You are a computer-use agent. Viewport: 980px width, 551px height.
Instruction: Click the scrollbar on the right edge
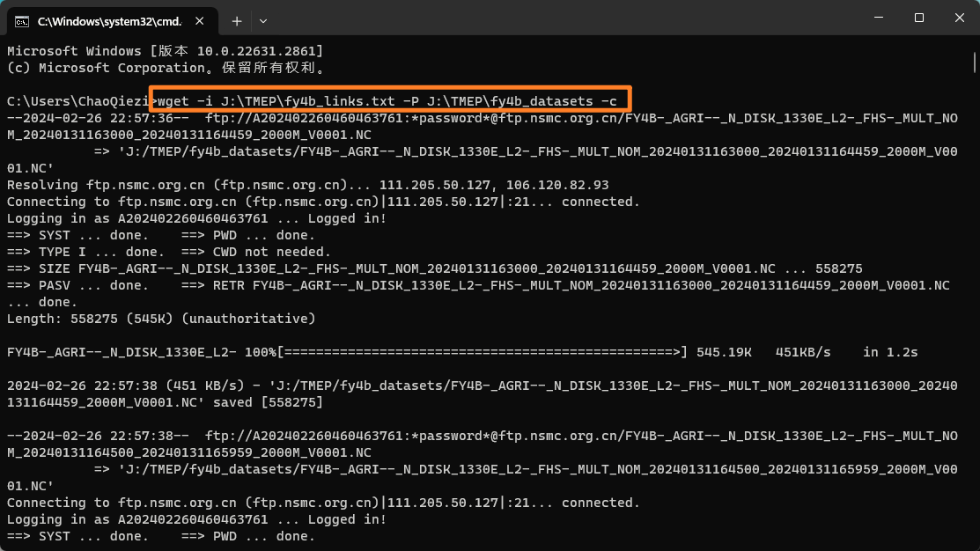[x=974, y=62]
